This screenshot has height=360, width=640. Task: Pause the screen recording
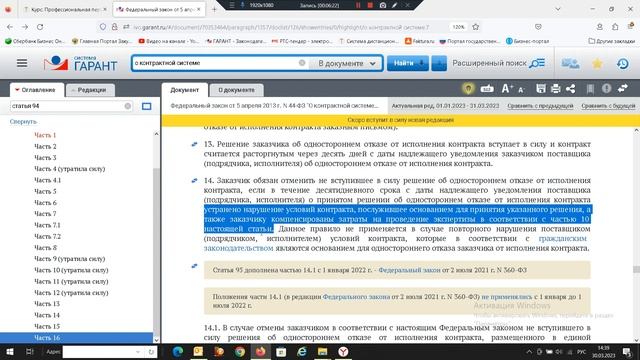click(358, 5)
